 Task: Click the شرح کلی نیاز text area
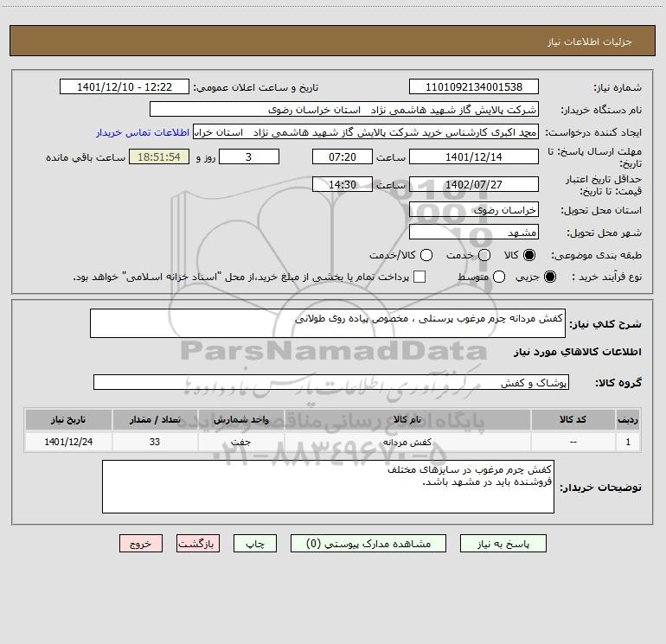[328, 323]
